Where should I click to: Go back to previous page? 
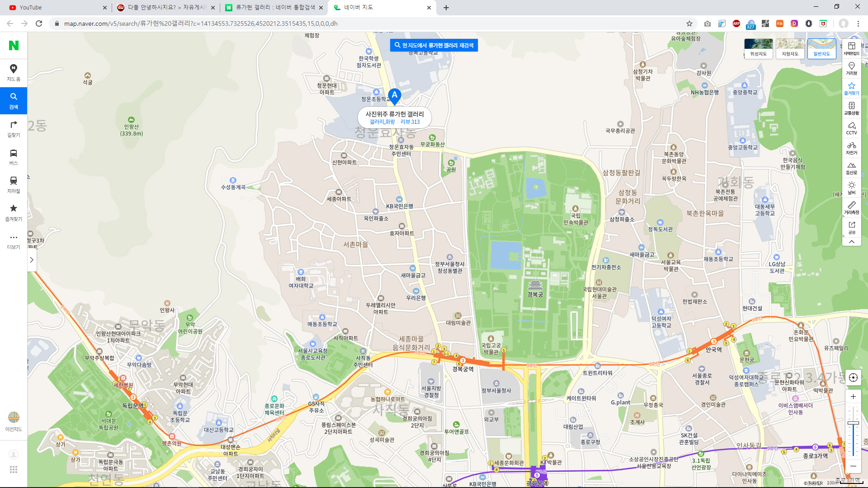pos(10,23)
